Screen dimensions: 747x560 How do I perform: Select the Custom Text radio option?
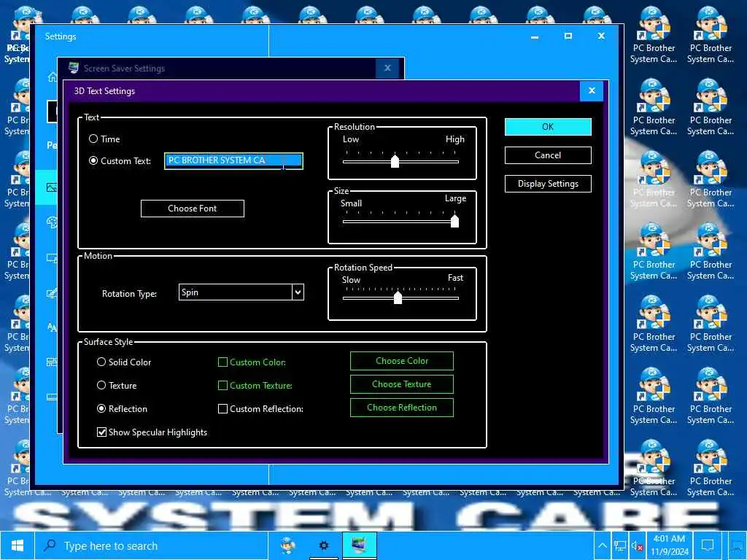coord(93,160)
